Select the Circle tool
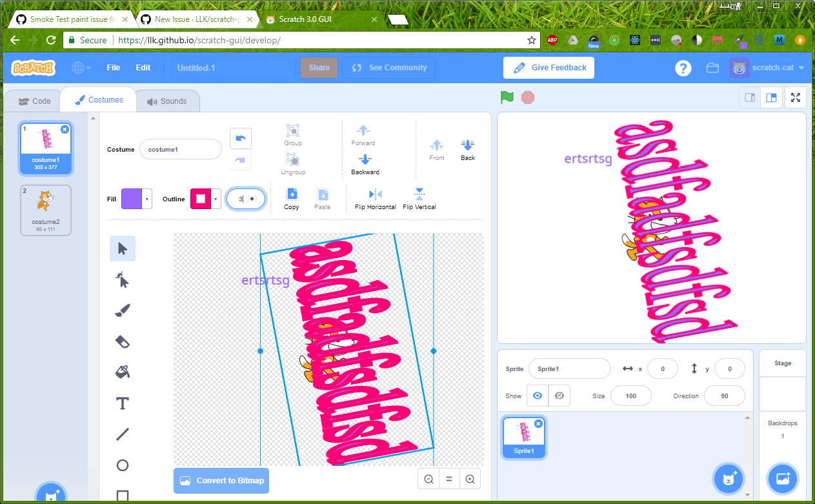The width and height of the screenshot is (815, 504). pyautogui.click(x=122, y=465)
